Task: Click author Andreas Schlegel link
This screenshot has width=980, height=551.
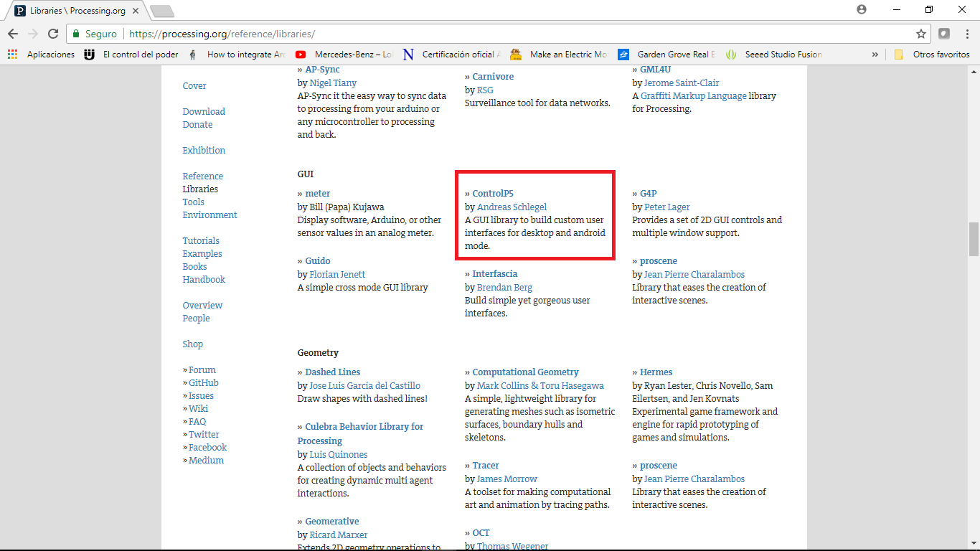Action: pos(512,207)
